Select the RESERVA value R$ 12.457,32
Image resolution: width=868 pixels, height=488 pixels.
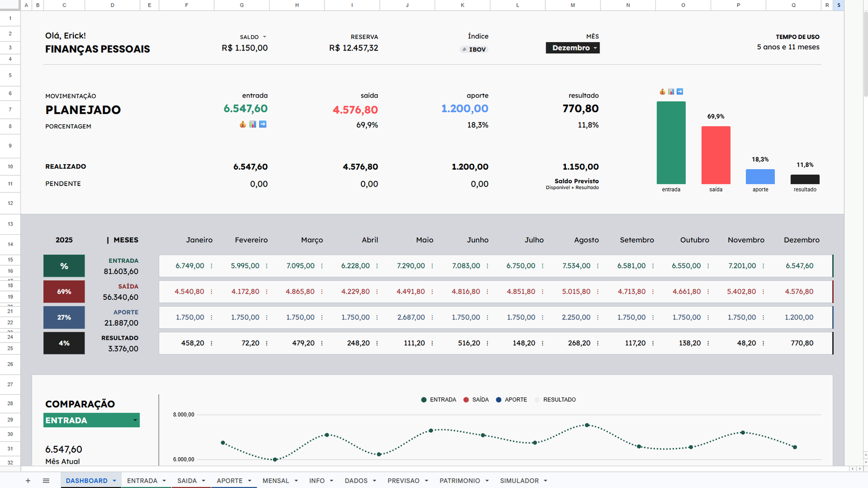click(354, 48)
